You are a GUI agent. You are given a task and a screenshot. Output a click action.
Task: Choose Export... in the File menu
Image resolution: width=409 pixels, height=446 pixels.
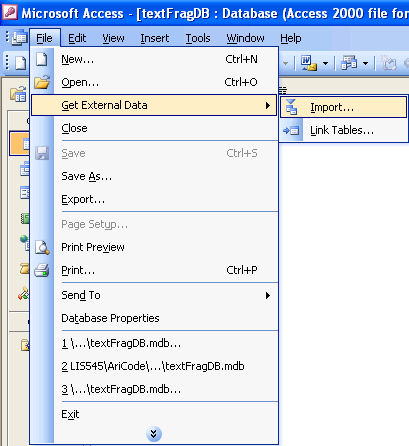[83, 199]
